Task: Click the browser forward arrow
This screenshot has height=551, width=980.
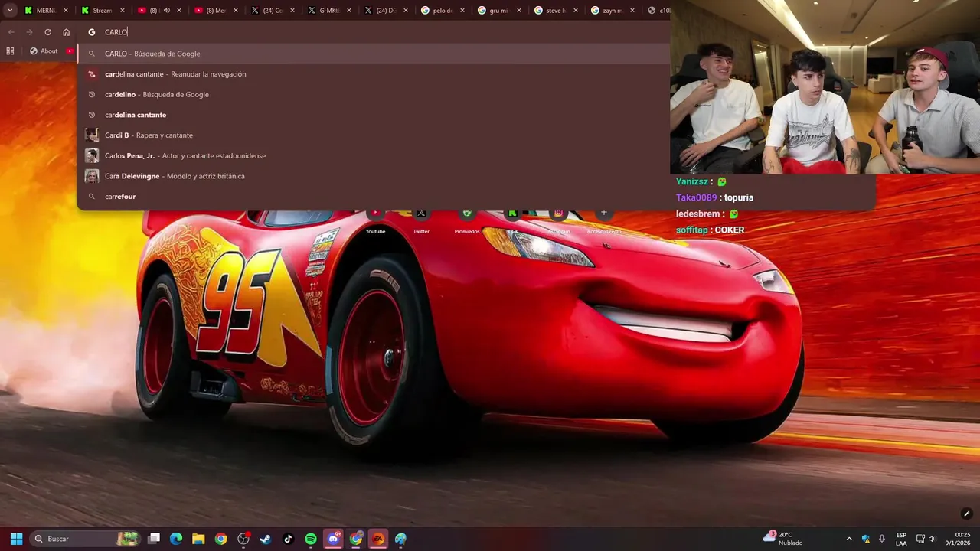Action: pos(29,32)
